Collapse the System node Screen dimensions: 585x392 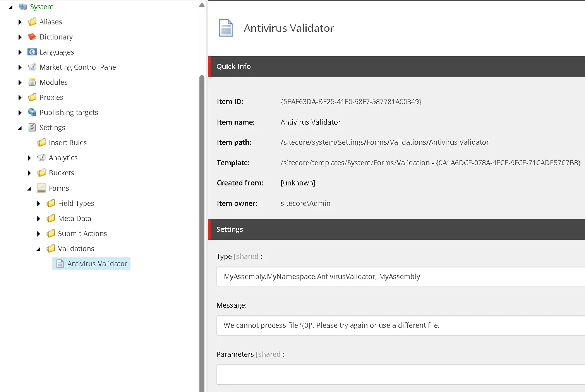pyautogui.click(x=10, y=7)
